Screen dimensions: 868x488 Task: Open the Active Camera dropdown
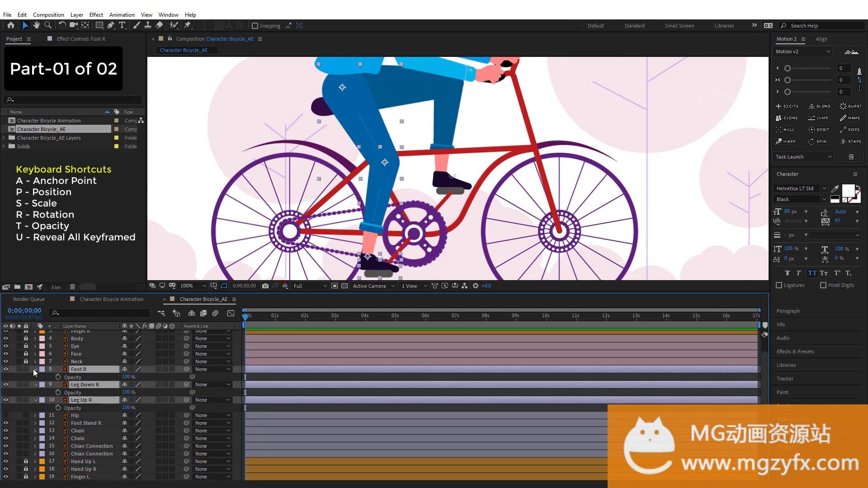(x=374, y=286)
